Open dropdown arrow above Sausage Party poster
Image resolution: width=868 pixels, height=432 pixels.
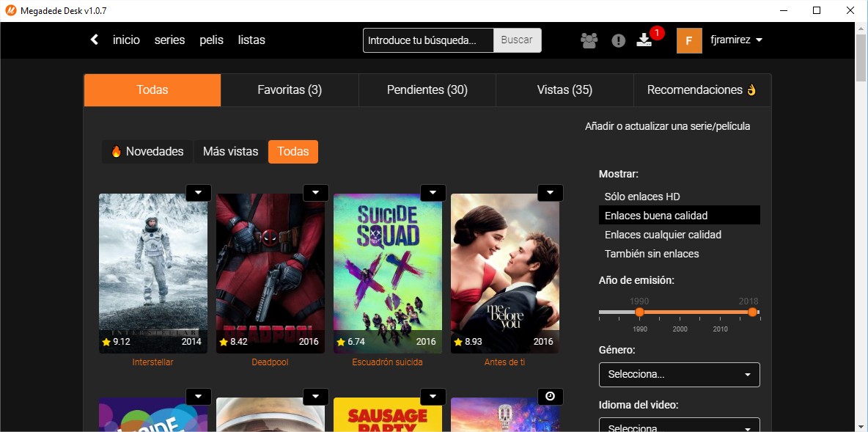pyautogui.click(x=433, y=396)
